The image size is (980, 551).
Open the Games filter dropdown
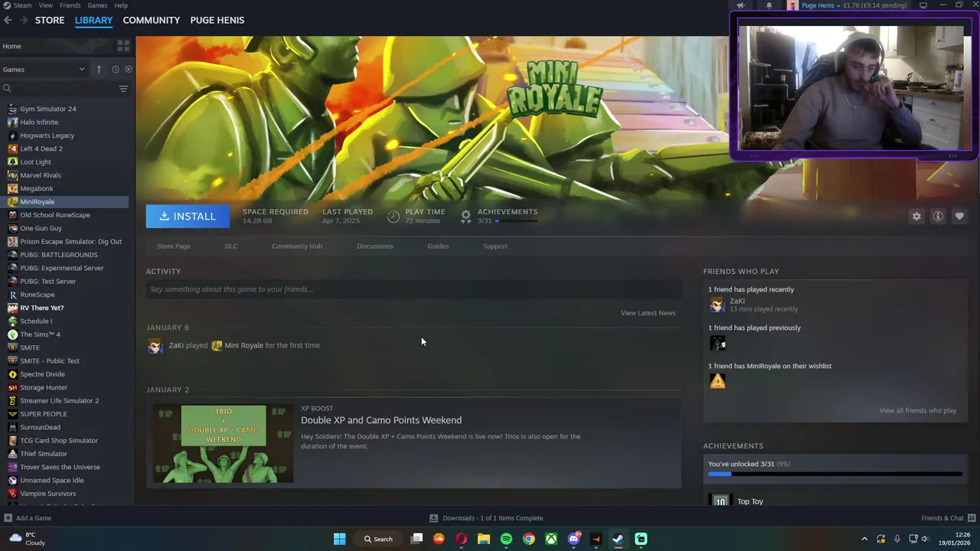pyautogui.click(x=44, y=69)
